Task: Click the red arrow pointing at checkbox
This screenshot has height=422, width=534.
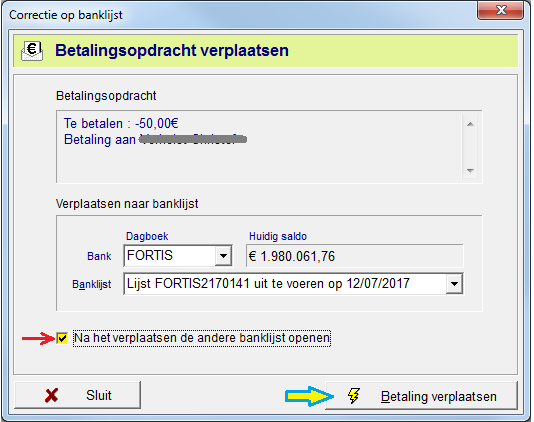Action: tap(38, 338)
